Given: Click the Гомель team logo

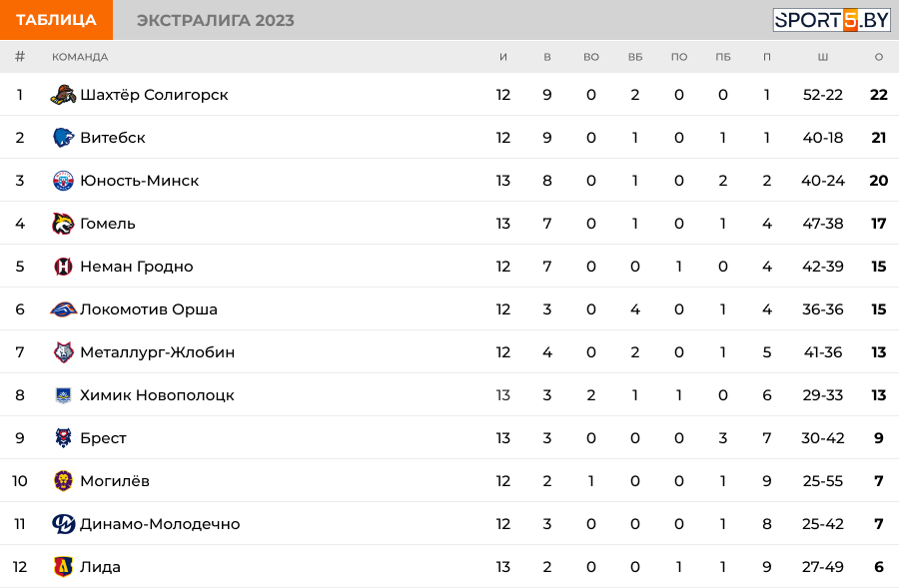Looking at the screenshot, I should pos(63,224).
